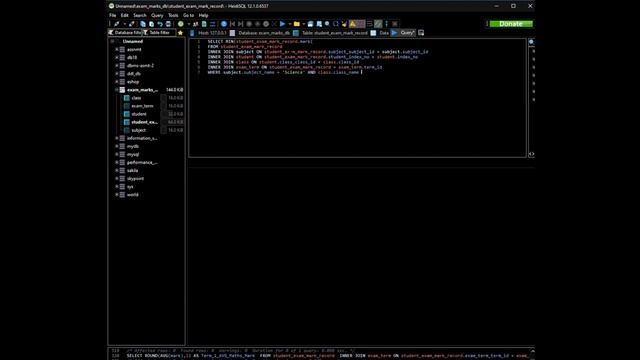Image resolution: width=640 pixels, height=360 pixels.
Task: Expand the world database node
Action: coord(117,195)
